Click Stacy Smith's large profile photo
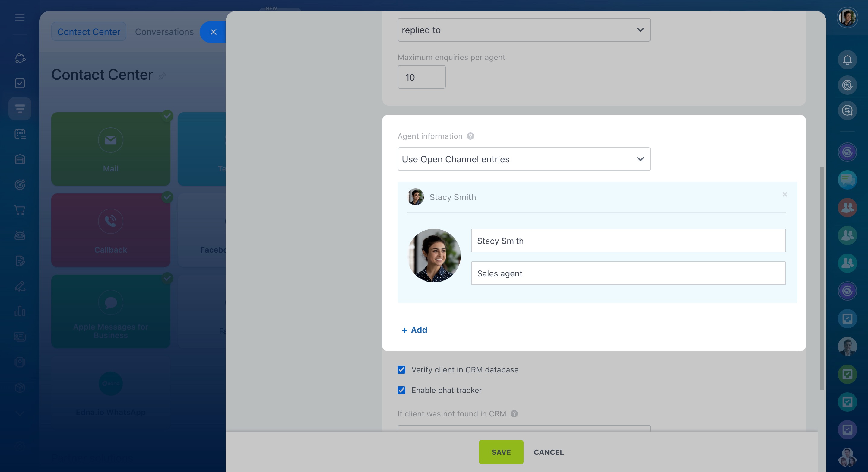The height and width of the screenshot is (472, 868). (434, 256)
